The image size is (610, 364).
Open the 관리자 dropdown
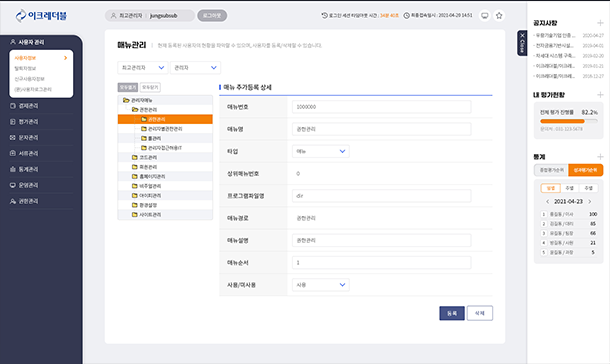(195, 68)
